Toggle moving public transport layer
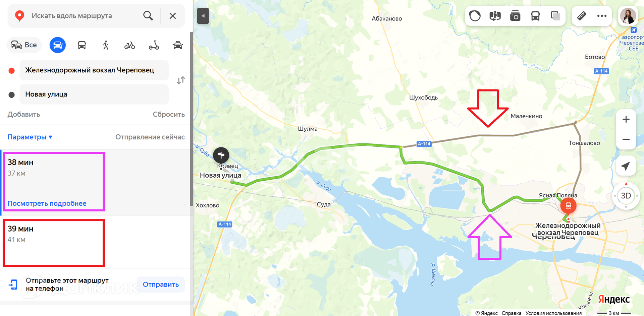 pos(535,16)
